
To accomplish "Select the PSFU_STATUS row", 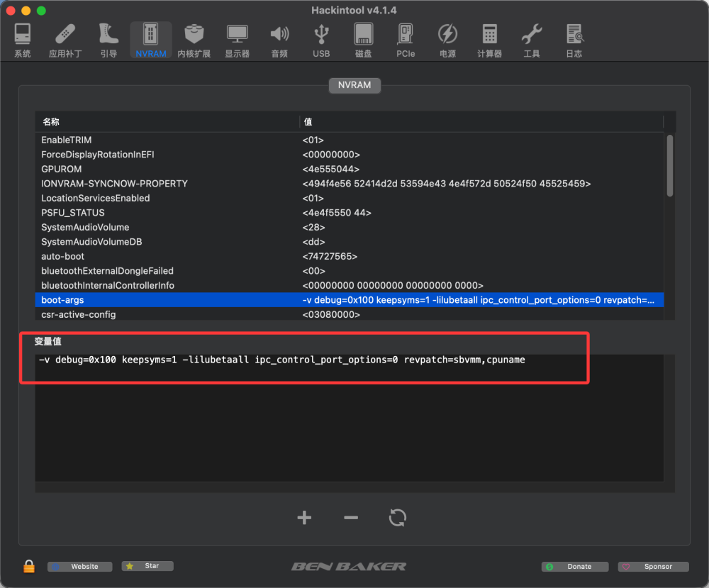I will coord(349,212).
